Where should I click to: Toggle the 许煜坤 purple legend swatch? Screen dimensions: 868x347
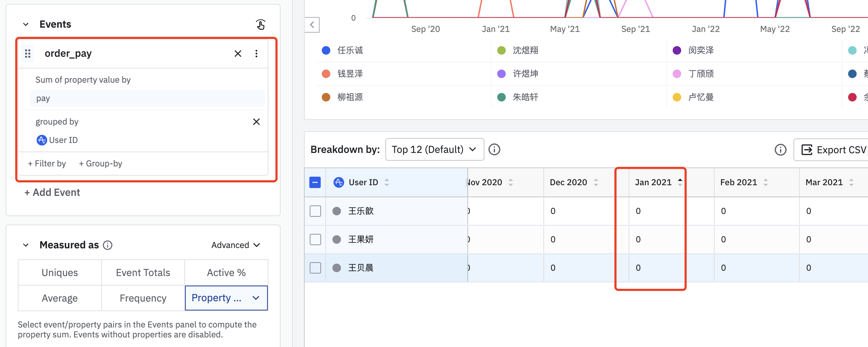point(501,74)
